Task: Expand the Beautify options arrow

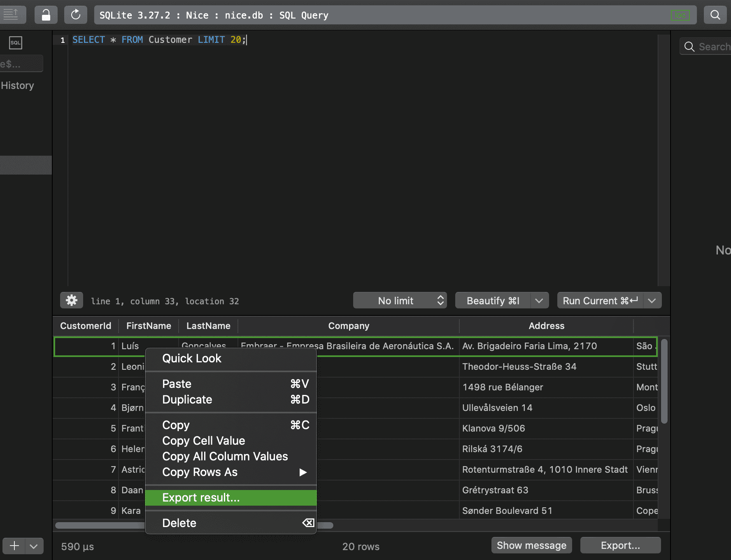Action: (x=539, y=301)
